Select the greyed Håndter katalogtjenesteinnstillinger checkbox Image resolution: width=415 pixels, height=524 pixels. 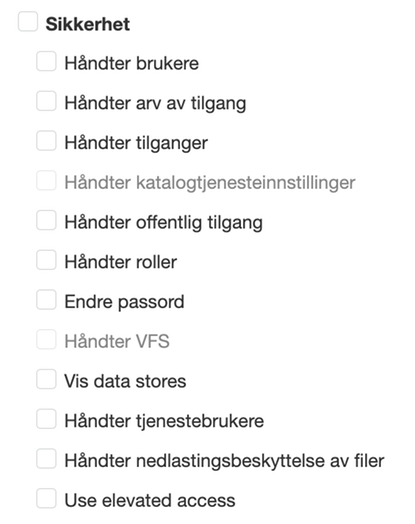46,180
